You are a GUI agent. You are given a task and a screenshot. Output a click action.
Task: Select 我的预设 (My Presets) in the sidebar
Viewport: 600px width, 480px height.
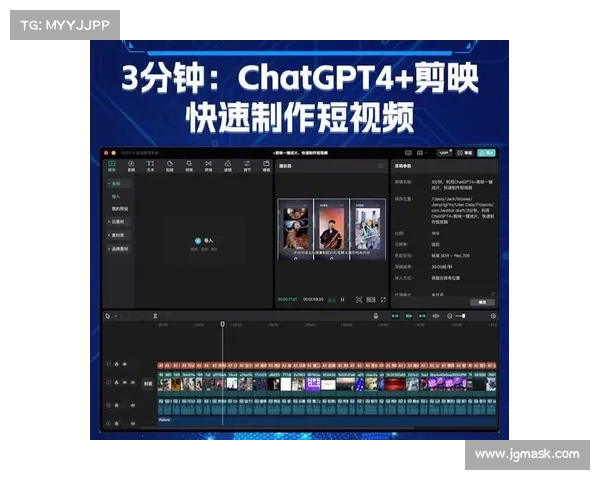120,209
